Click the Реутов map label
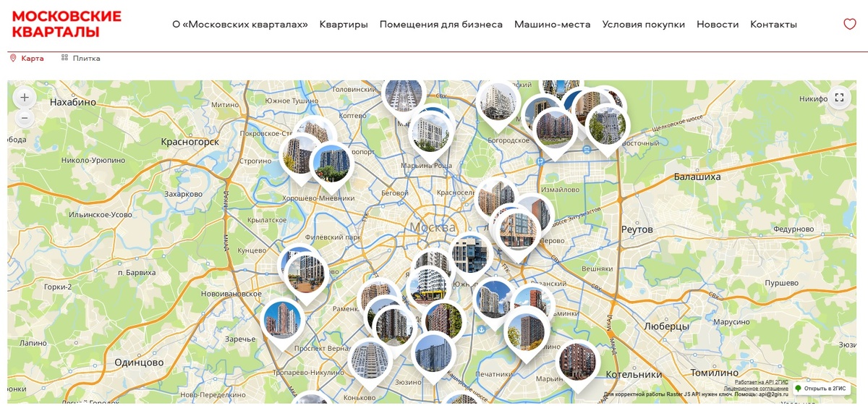 pos(637,229)
